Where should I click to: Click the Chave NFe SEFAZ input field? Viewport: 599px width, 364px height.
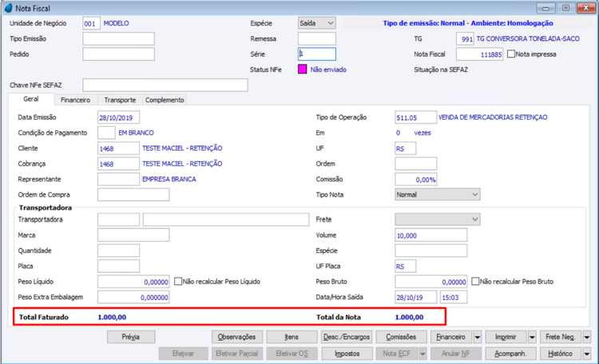point(165,85)
